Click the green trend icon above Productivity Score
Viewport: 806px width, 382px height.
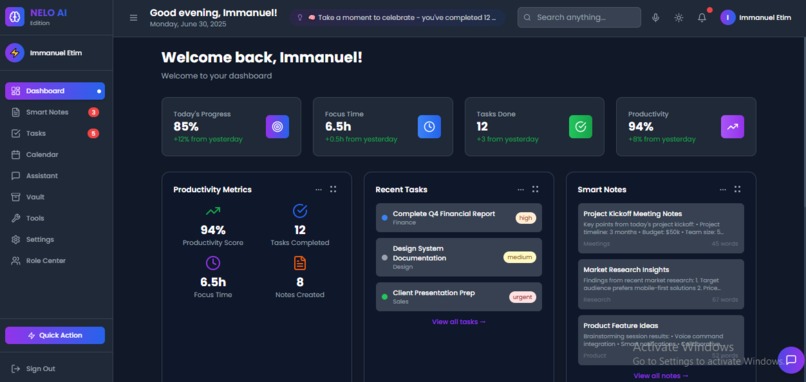213,211
